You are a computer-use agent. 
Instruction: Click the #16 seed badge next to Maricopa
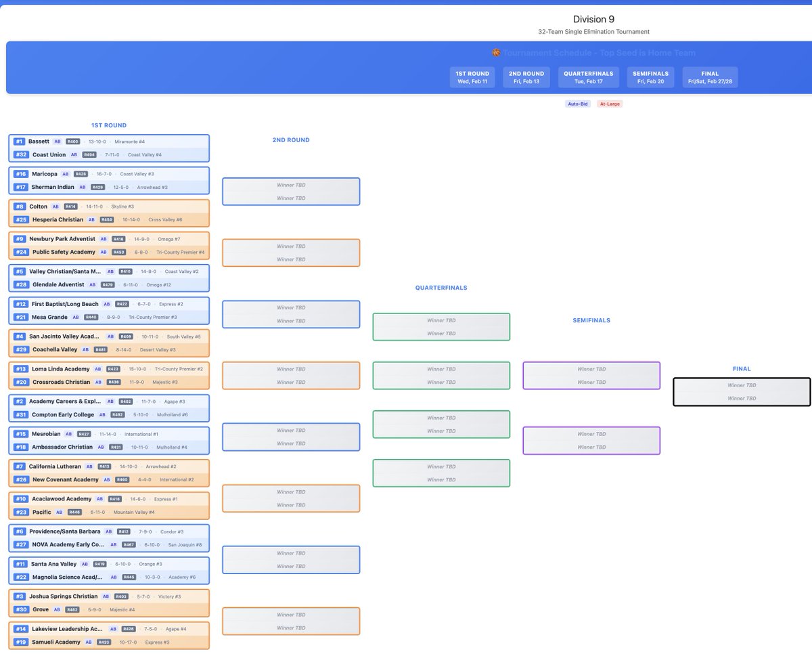pyautogui.click(x=20, y=174)
